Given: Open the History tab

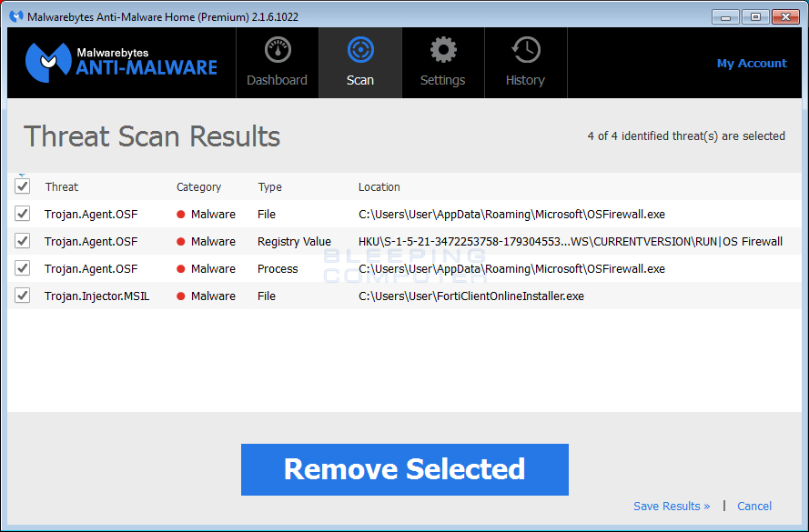Looking at the screenshot, I should coord(525,80).
